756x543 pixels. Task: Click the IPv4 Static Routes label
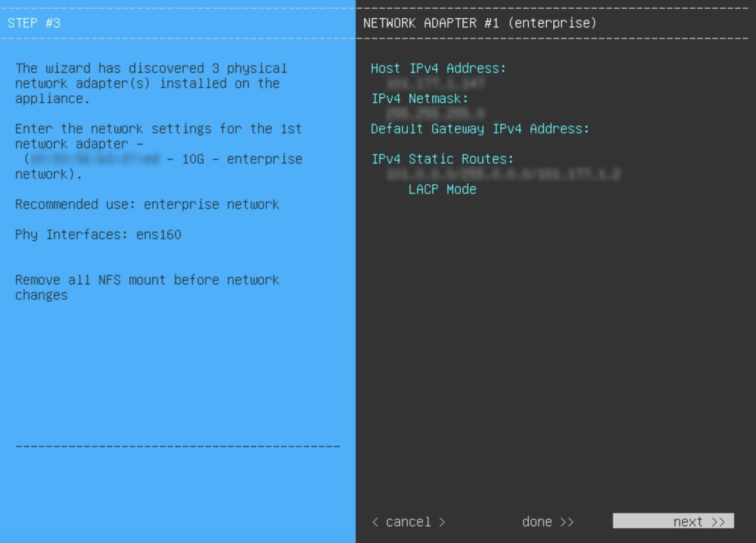tap(442, 159)
